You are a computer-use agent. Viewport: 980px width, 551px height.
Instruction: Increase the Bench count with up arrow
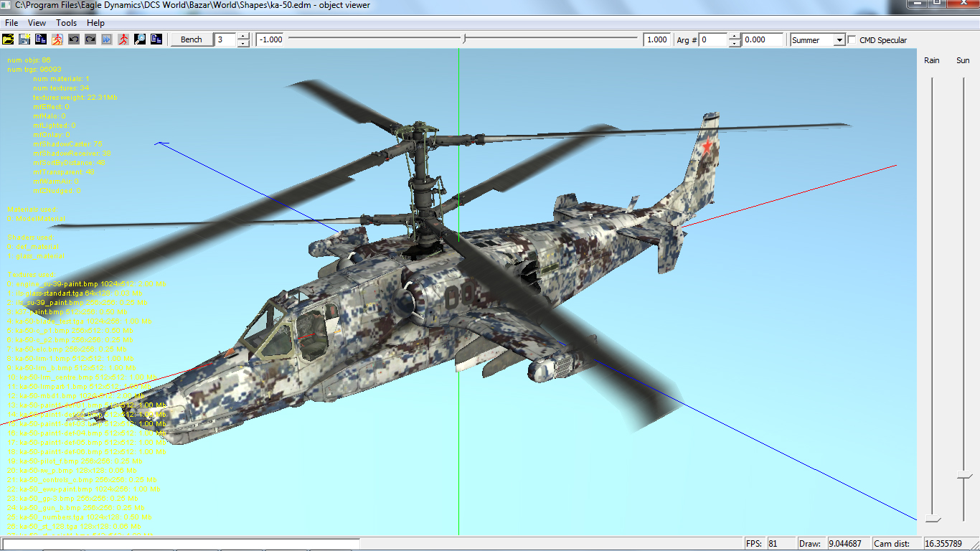(x=243, y=37)
